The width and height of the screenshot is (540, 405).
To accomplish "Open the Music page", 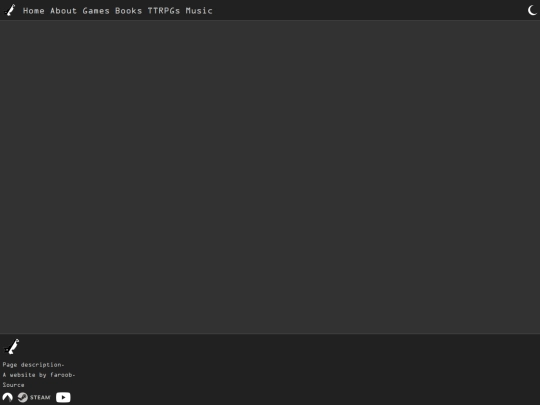I will pyautogui.click(x=199, y=11).
